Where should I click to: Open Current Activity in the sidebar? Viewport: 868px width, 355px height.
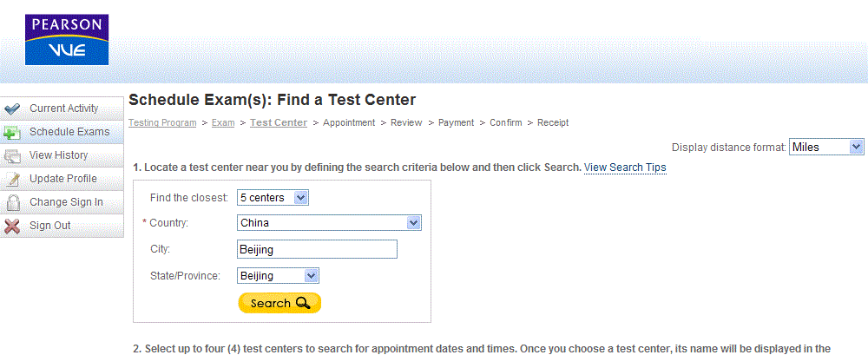(62, 108)
